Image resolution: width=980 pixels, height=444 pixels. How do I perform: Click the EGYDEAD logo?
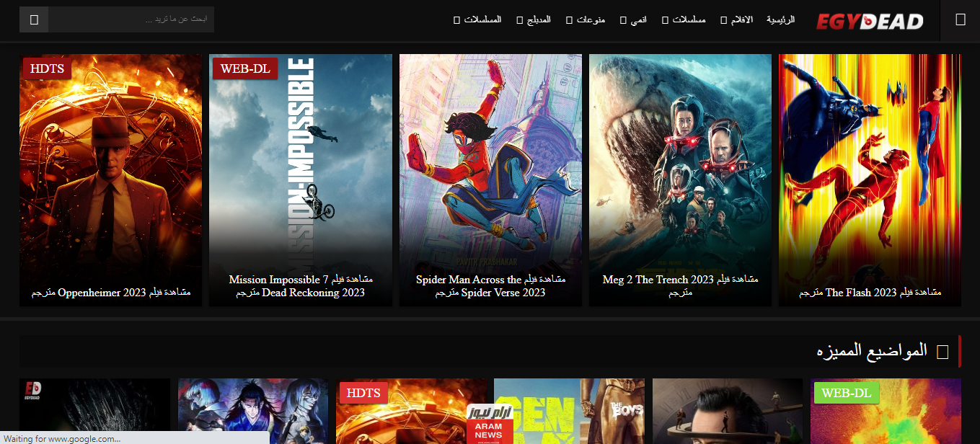click(870, 22)
